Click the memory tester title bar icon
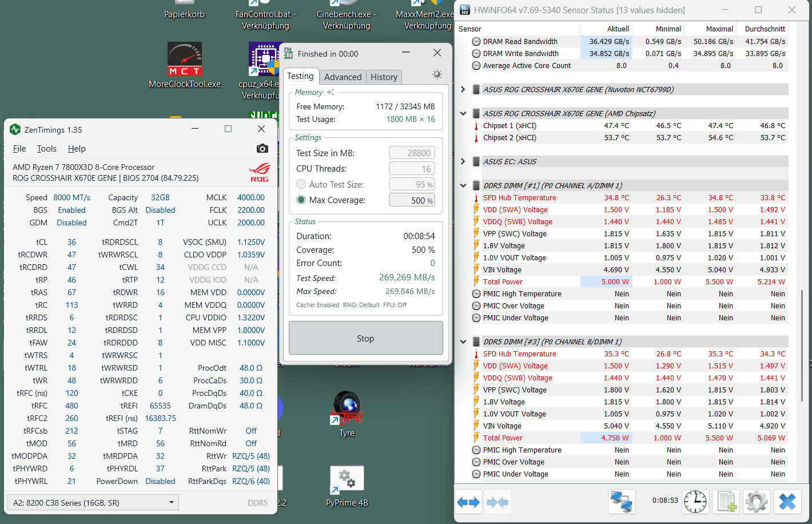The image size is (812, 524). (x=289, y=53)
